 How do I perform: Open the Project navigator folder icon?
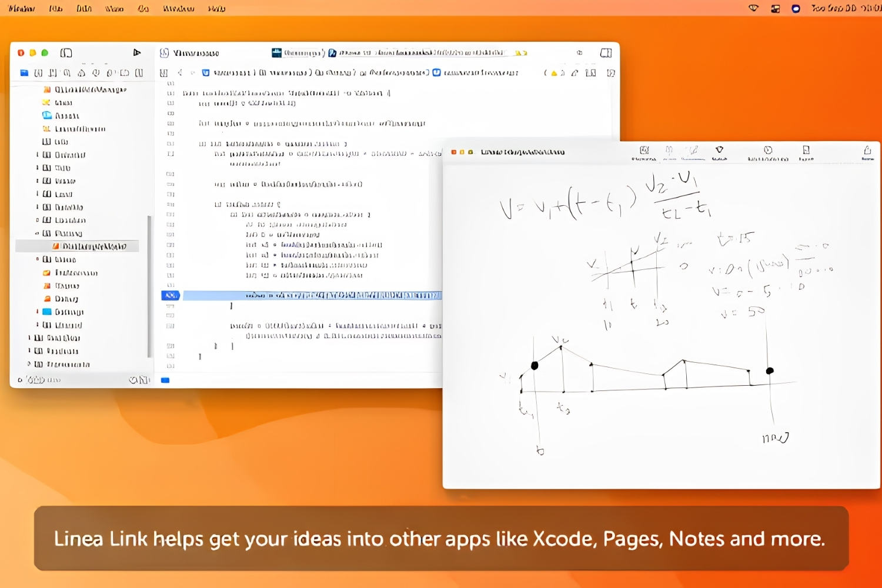pos(24,73)
